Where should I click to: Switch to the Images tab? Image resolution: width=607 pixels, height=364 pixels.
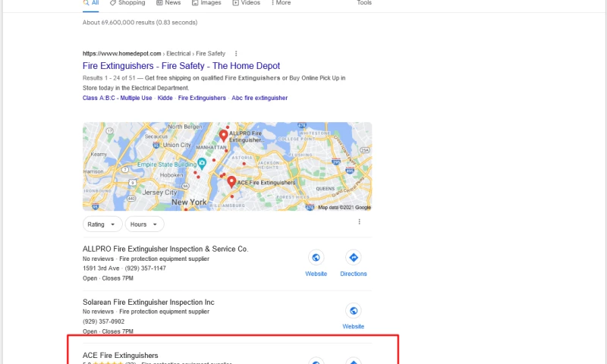(x=206, y=3)
